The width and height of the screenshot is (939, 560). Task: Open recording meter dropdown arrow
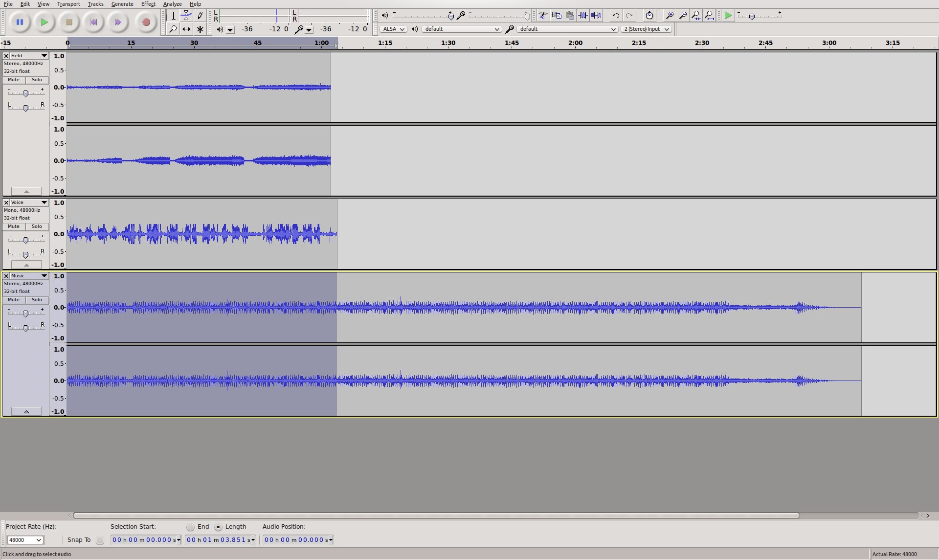tap(309, 29)
